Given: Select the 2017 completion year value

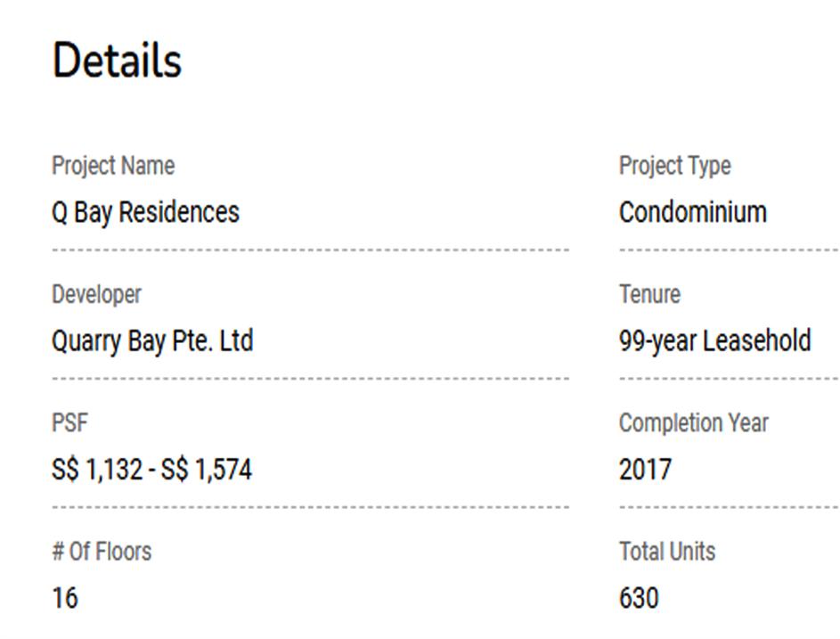Looking at the screenshot, I should 645,469.
